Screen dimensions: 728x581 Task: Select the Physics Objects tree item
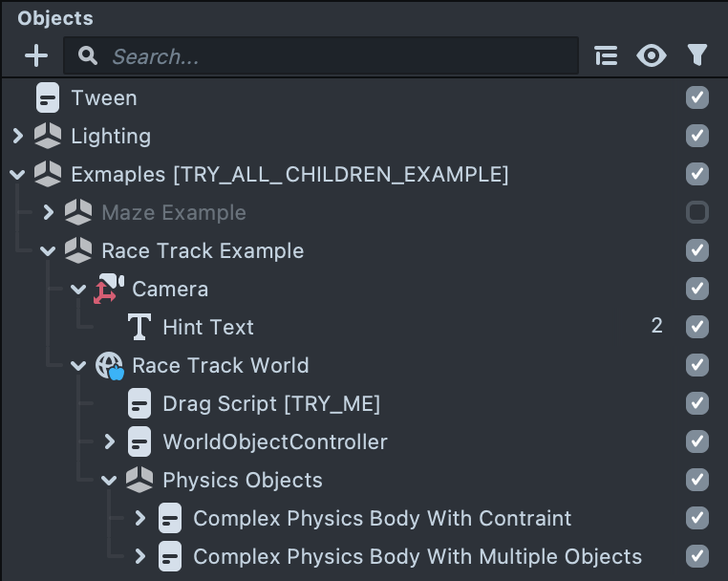pyautogui.click(x=243, y=480)
